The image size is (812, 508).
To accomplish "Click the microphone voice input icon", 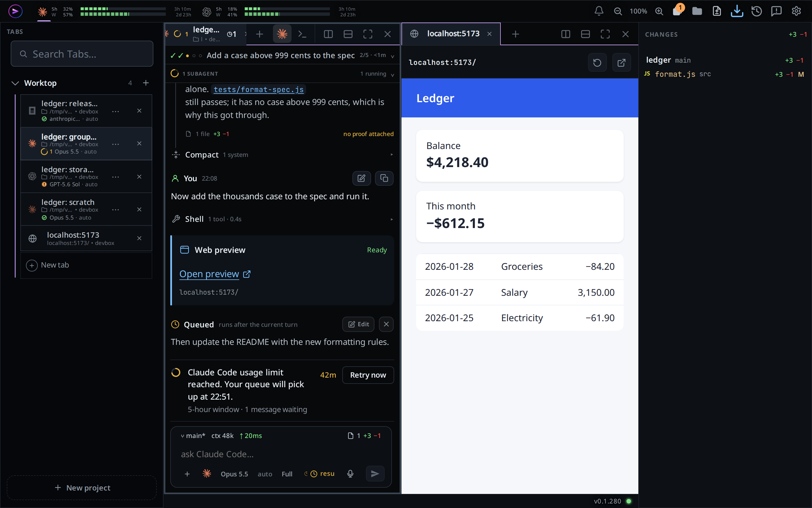I will click(x=350, y=474).
